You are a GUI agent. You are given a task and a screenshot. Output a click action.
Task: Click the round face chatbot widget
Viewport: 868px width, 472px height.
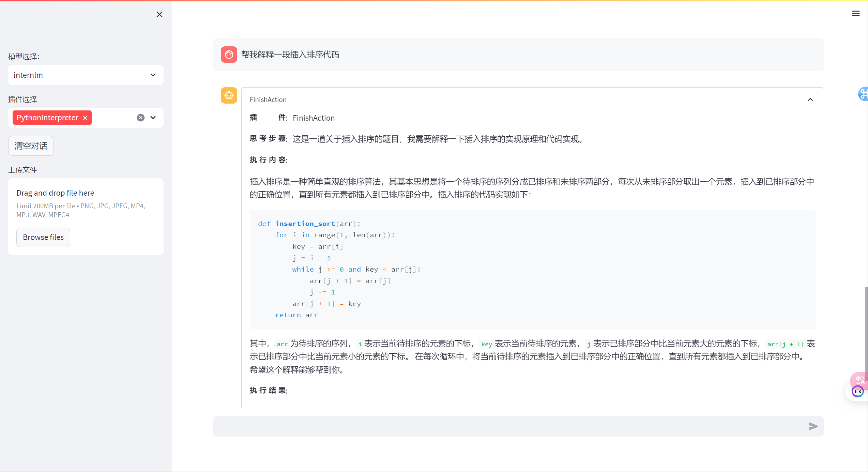pos(857,392)
